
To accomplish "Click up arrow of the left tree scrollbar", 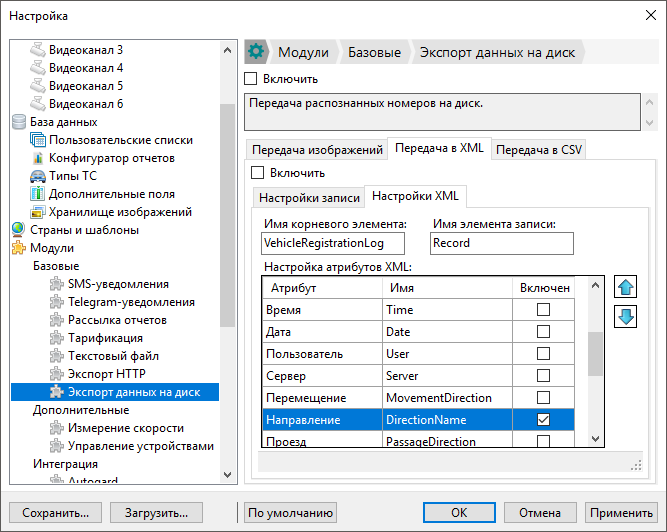I will 228,51.
